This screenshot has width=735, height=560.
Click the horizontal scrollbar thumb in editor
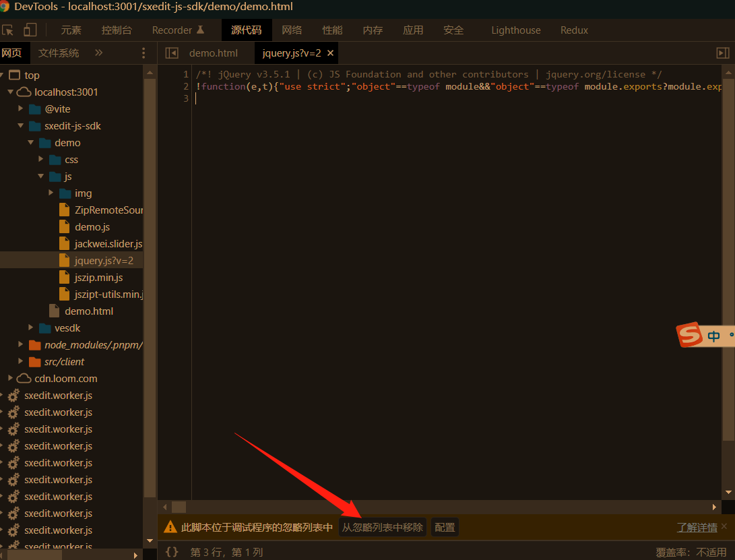(179, 507)
